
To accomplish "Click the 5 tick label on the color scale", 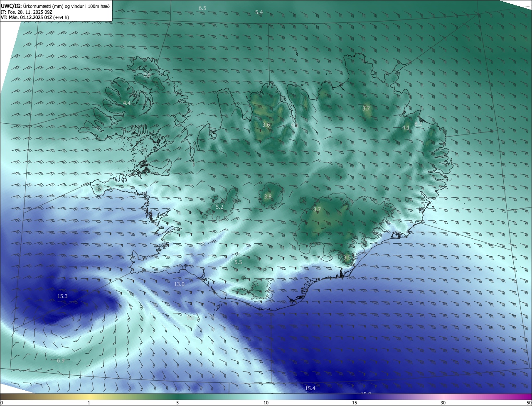I will [x=177, y=403].
